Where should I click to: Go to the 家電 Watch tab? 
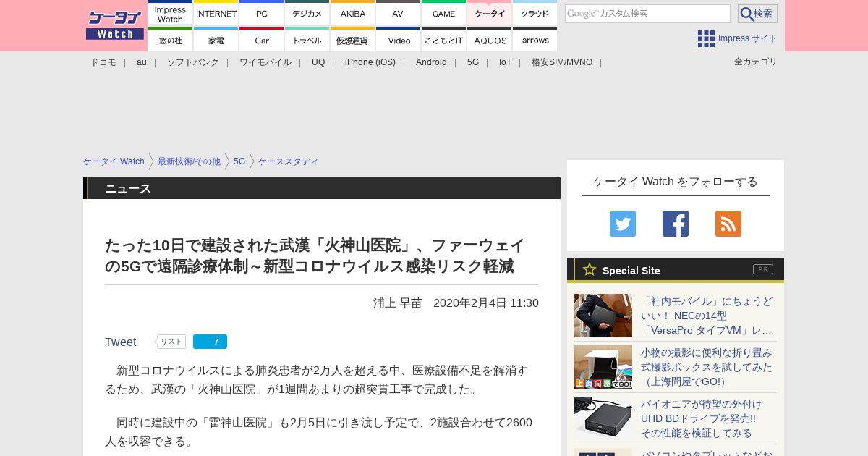(216, 39)
